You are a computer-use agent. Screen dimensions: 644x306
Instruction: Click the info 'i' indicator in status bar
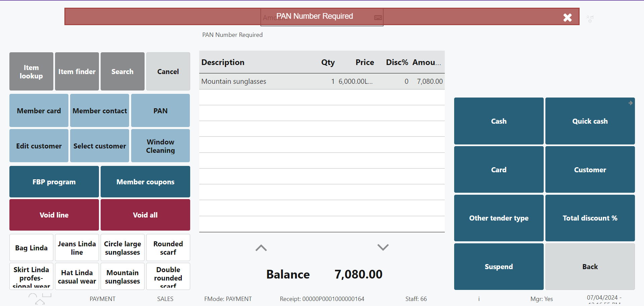[x=479, y=299]
